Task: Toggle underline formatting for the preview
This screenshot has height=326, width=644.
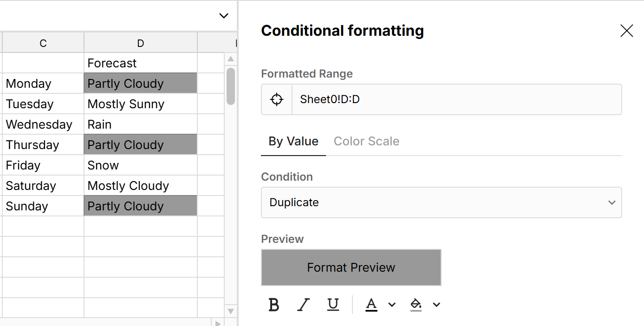Action: pos(333,304)
